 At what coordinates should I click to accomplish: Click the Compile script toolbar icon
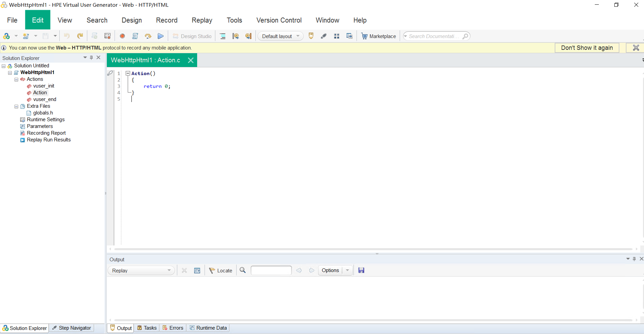tap(135, 36)
